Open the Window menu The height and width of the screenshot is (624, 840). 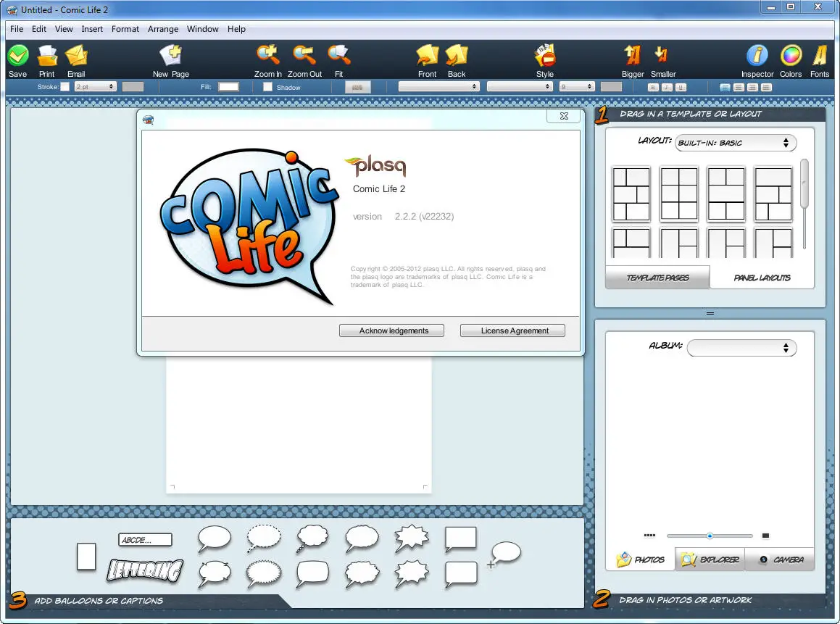pyautogui.click(x=202, y=29)
